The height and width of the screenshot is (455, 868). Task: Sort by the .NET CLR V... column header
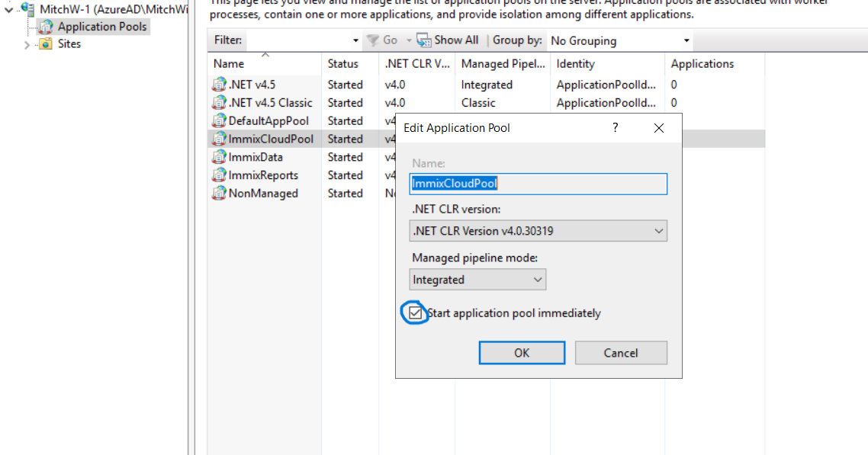tap(417, 63)
